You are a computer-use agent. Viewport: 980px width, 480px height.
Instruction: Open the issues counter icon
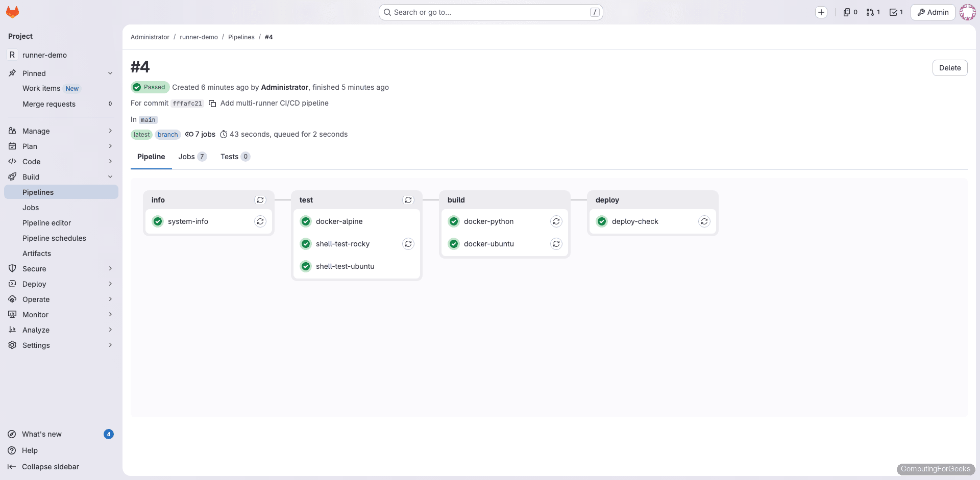[850, 12]
